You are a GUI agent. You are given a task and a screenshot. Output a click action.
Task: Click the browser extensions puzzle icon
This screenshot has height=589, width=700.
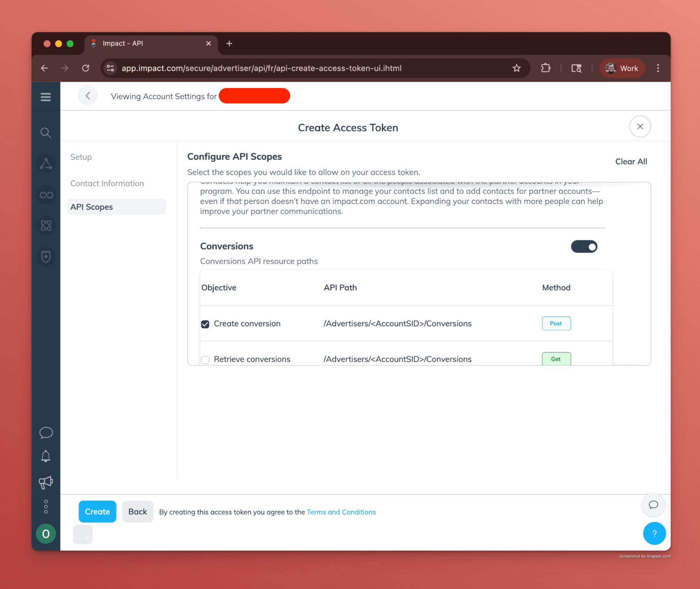pyautogui.click(x=545, y=68)
